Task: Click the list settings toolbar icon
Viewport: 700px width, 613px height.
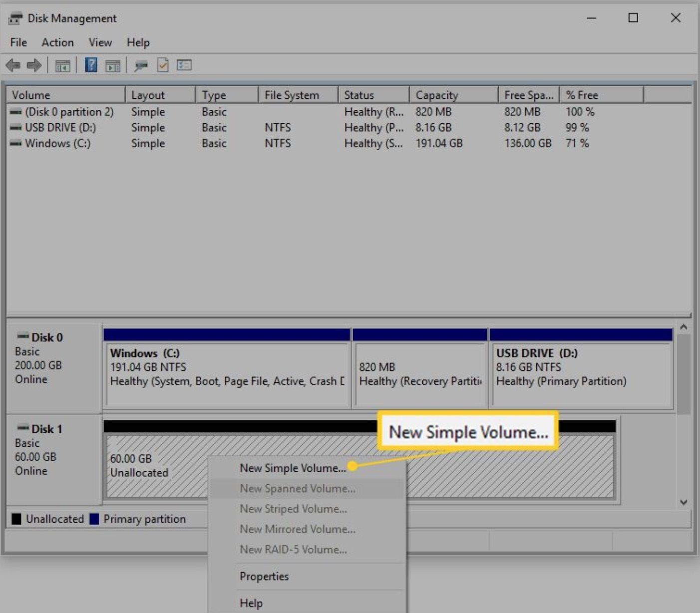Action: point(184,65)
